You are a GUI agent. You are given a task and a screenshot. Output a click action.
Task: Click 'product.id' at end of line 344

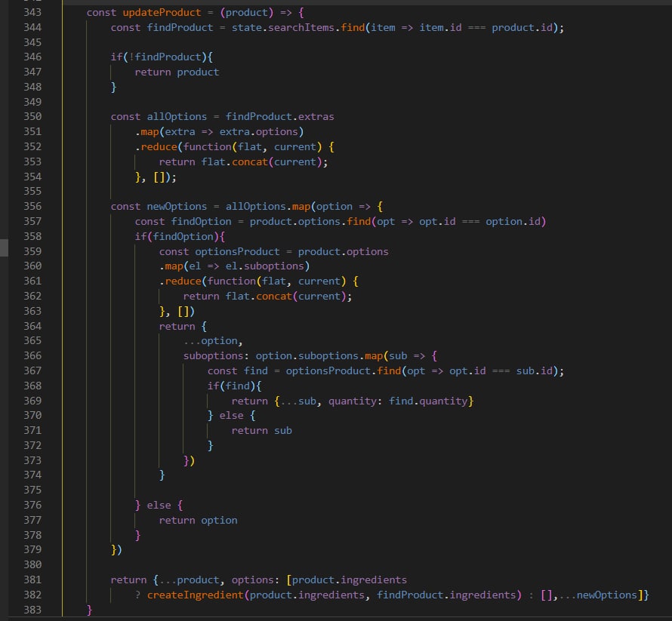[522, 27]
